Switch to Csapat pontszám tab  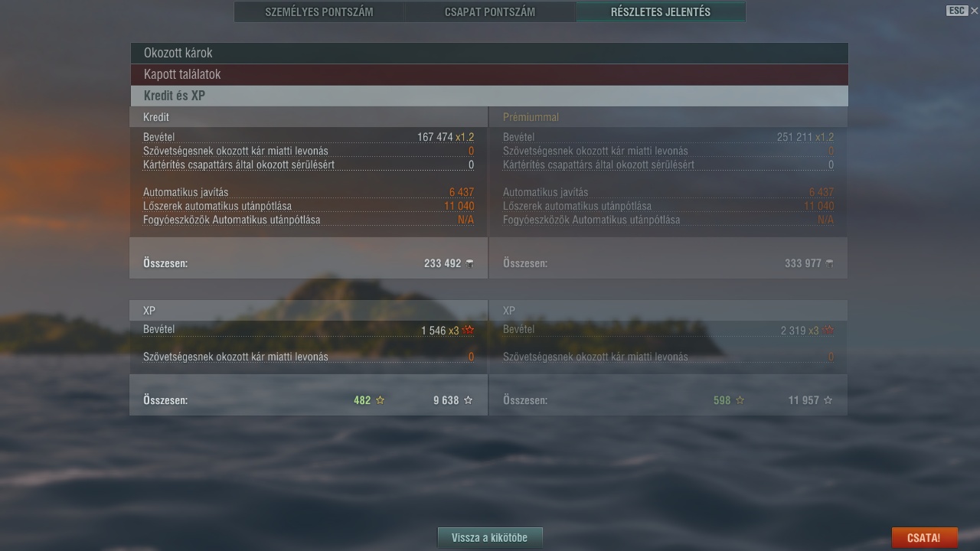click(x=490, y=12)
